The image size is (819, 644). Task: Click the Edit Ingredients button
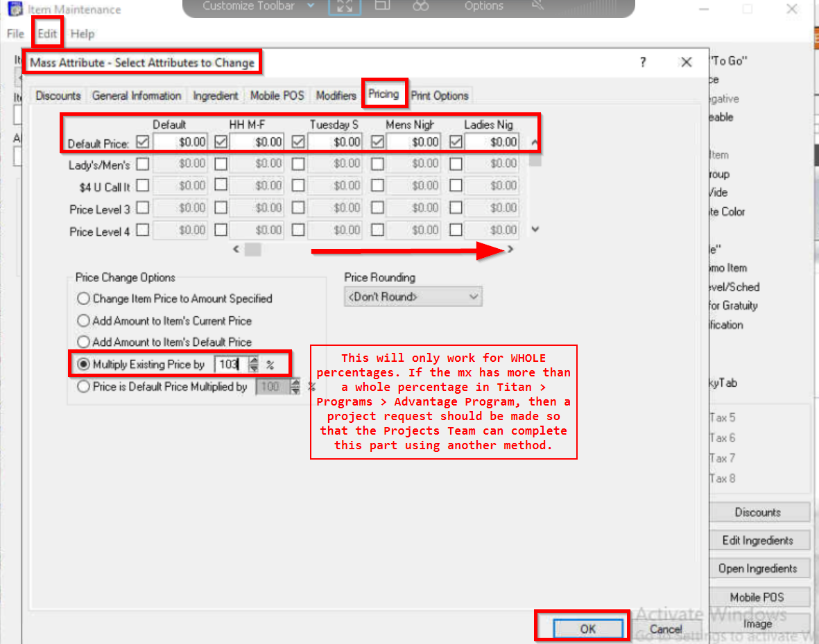(757, 541)
